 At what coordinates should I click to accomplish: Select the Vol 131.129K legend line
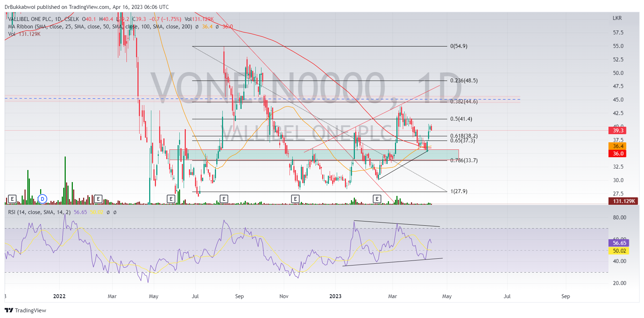pyautogui.click(x=24, y=34)
